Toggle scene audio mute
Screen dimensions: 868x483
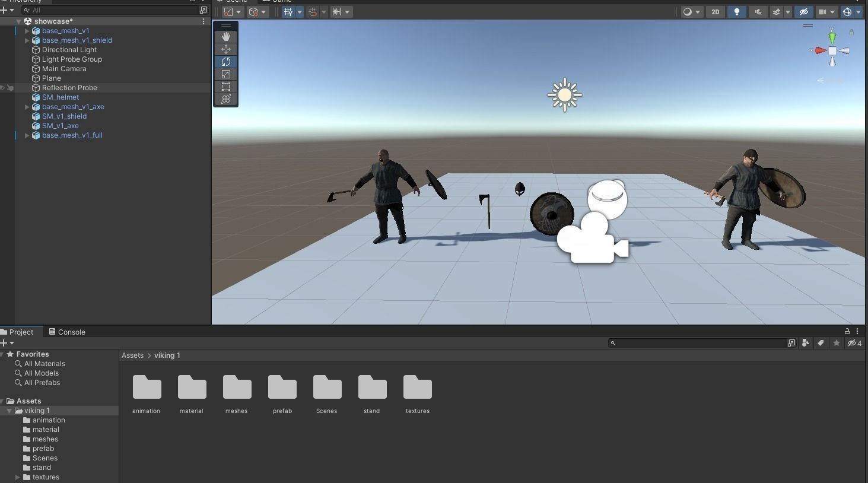click(x=758, y=12)
